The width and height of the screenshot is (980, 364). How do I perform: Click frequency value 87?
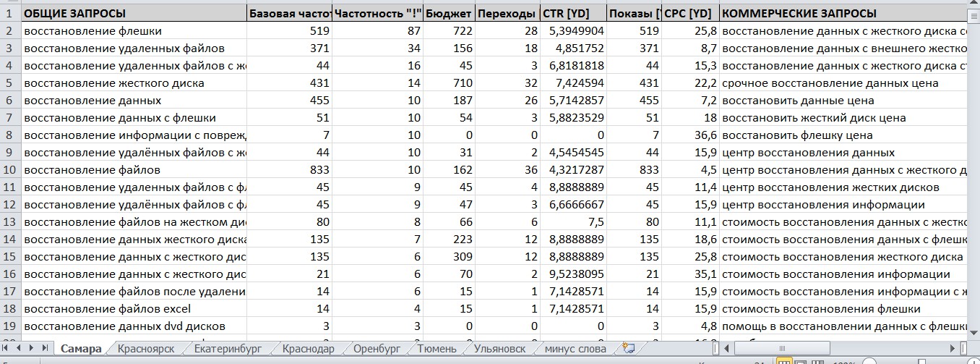point(378,30)
